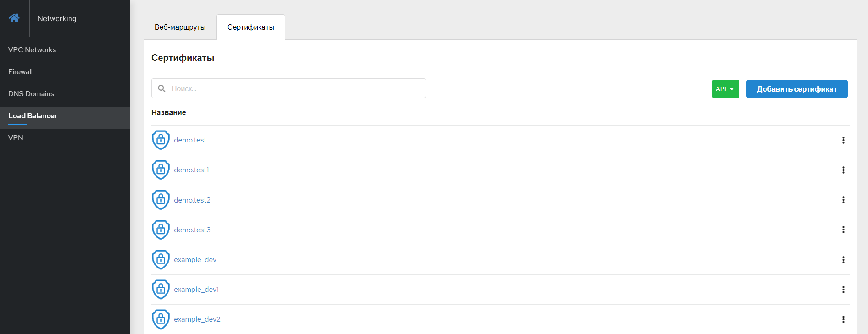Click the home icon in sidebar
Screen dimensions: 868x334
click(14, 18)
